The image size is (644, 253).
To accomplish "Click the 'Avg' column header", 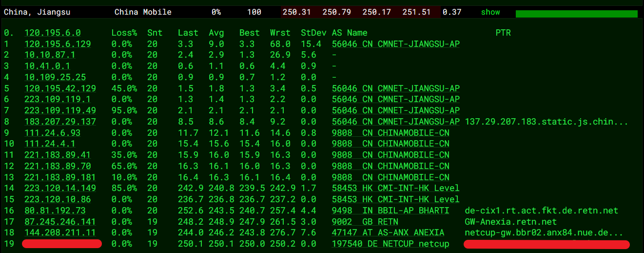I will pos(216,33).
